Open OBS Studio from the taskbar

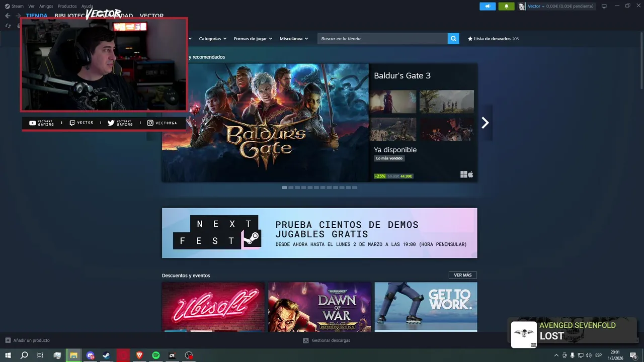click(x=189, y=355)
